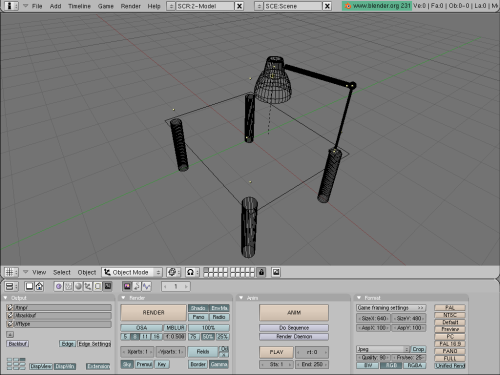Click the big RENDER button
The height and width of the screenshot is (375, 500).
153,312
